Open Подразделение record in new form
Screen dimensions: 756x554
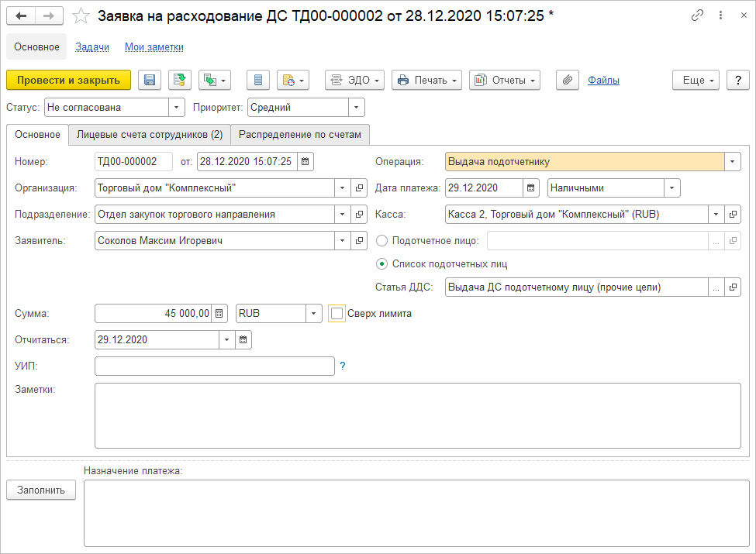tap(359, 215)
